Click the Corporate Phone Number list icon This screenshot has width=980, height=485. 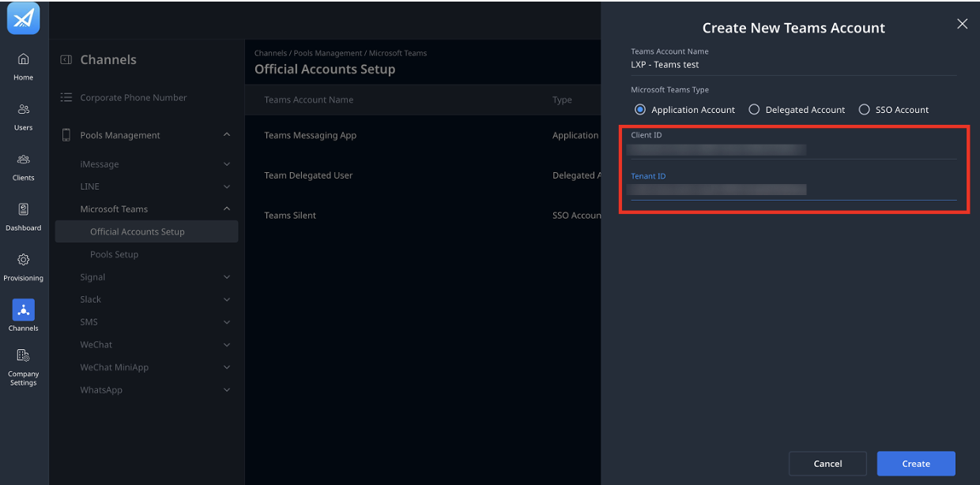(x=66, y=97)
